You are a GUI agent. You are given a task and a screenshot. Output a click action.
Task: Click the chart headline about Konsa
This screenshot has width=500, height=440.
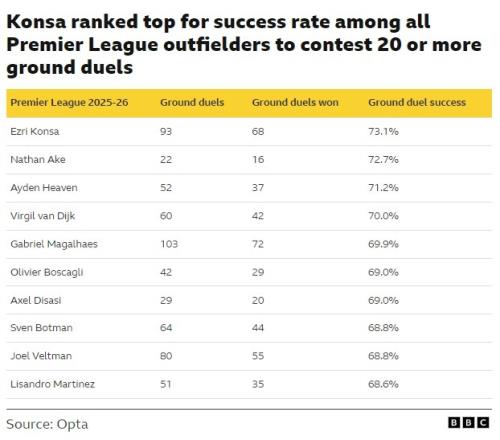[244, 44]
